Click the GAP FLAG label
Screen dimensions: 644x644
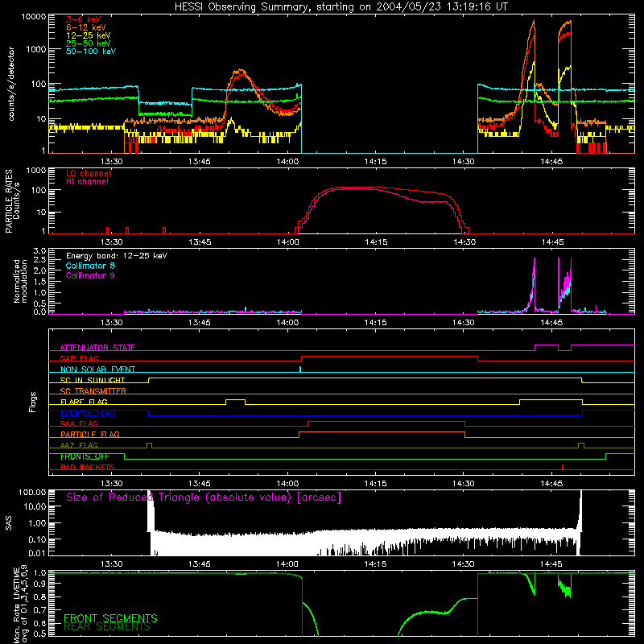(79, 358)
